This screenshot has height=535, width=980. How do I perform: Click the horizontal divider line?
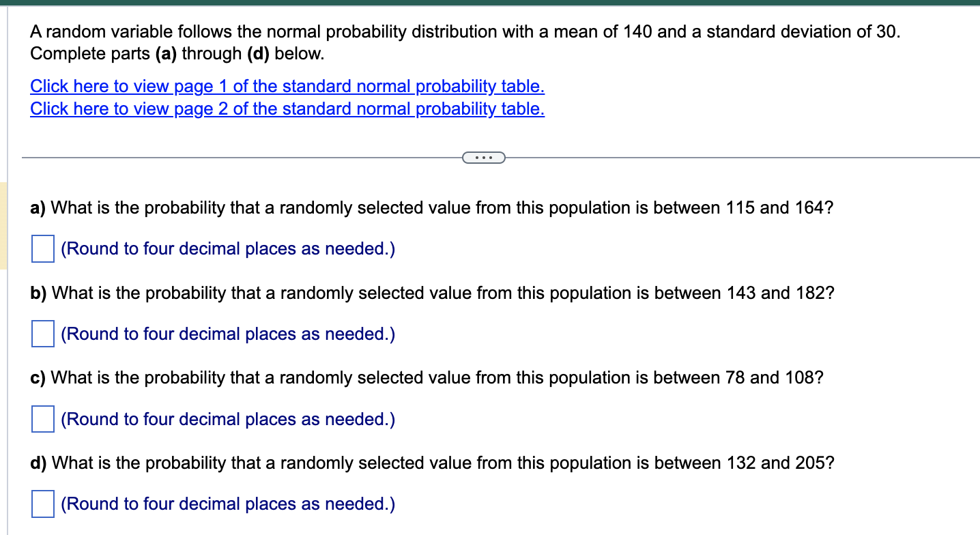click(239, 158)
